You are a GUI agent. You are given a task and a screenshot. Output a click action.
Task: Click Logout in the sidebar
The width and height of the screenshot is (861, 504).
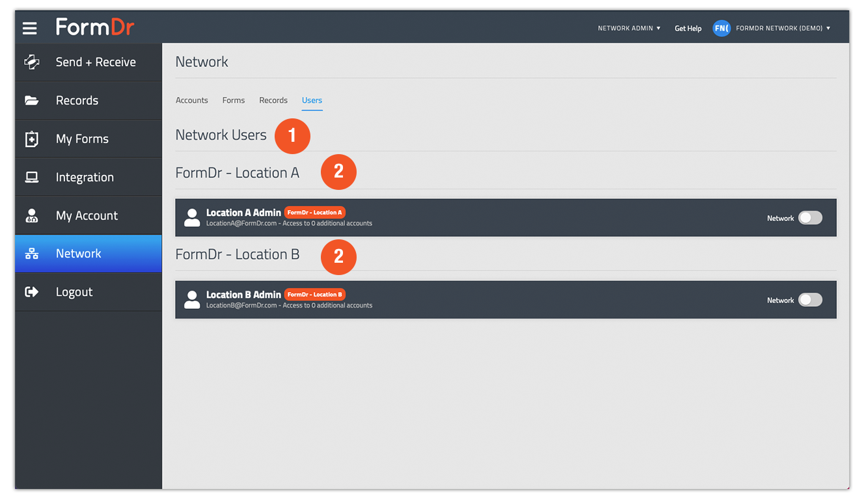[x=89, y=292]
